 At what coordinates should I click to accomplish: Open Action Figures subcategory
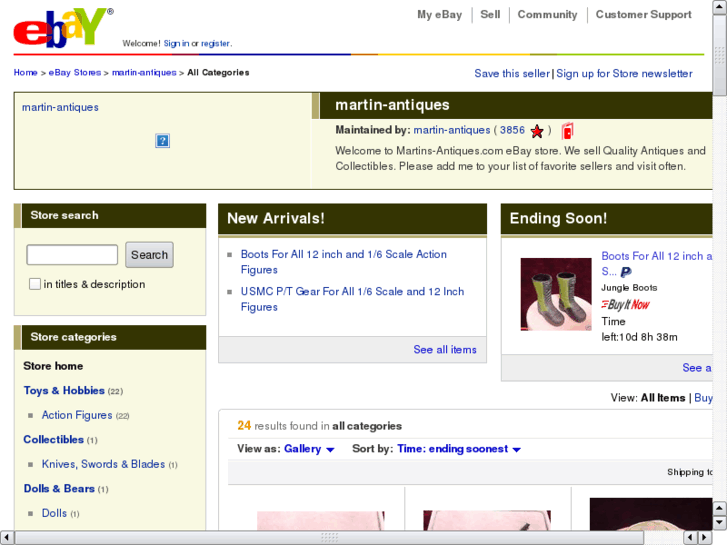click(x=77, y=415)
